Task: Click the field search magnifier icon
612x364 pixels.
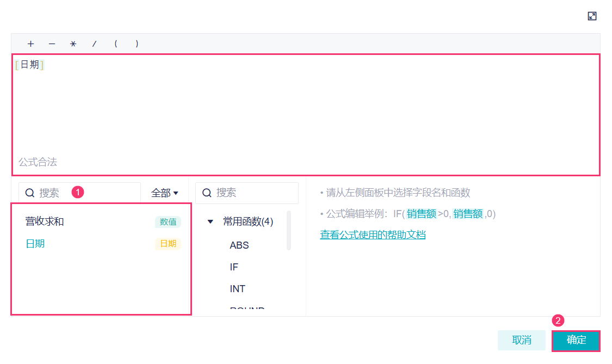Action: pyautogui.click(x=30, y=193)
